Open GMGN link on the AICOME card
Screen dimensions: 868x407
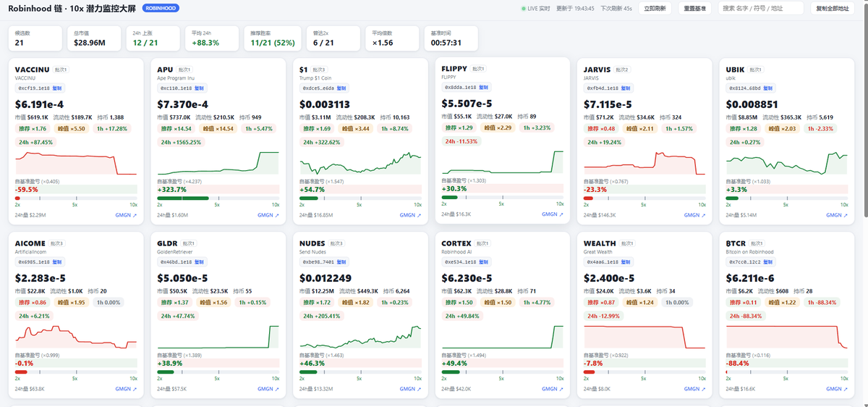tap(126, 389)
